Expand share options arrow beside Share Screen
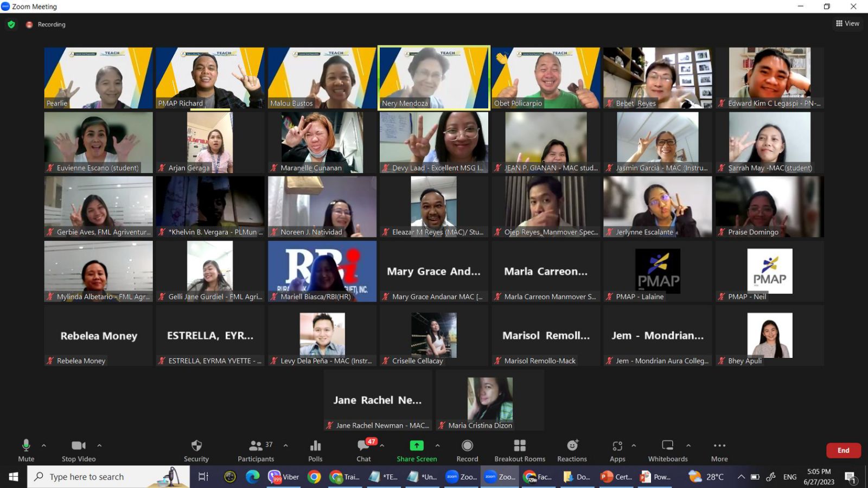Viewport: 868px width, 488px height. 437,446
